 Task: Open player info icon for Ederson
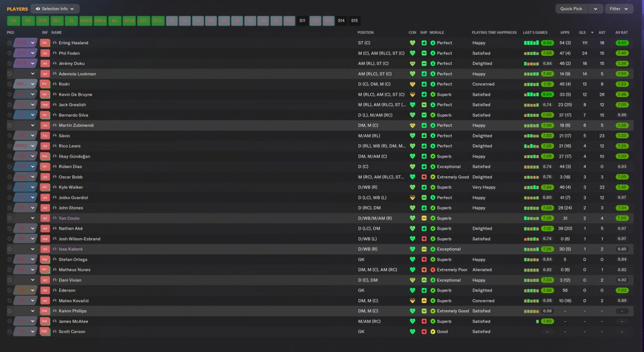[x=55, y=291]
